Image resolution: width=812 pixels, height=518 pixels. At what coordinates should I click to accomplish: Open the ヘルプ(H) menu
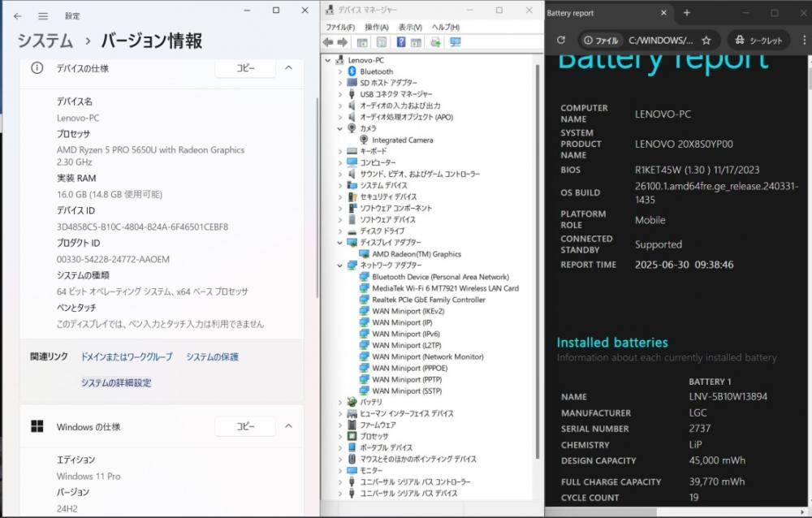(x=446, y=27)
